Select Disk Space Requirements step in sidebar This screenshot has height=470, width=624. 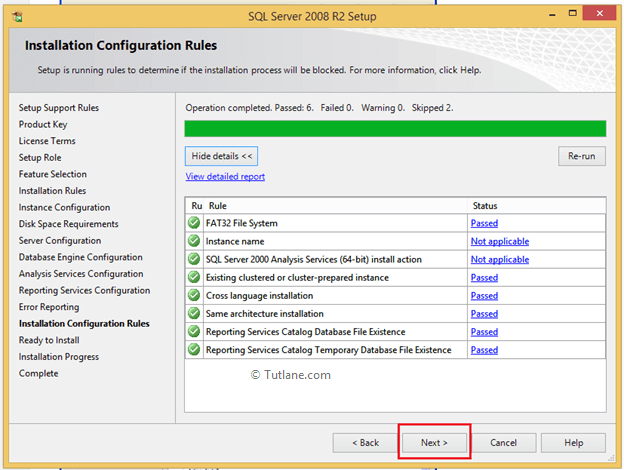68,224
